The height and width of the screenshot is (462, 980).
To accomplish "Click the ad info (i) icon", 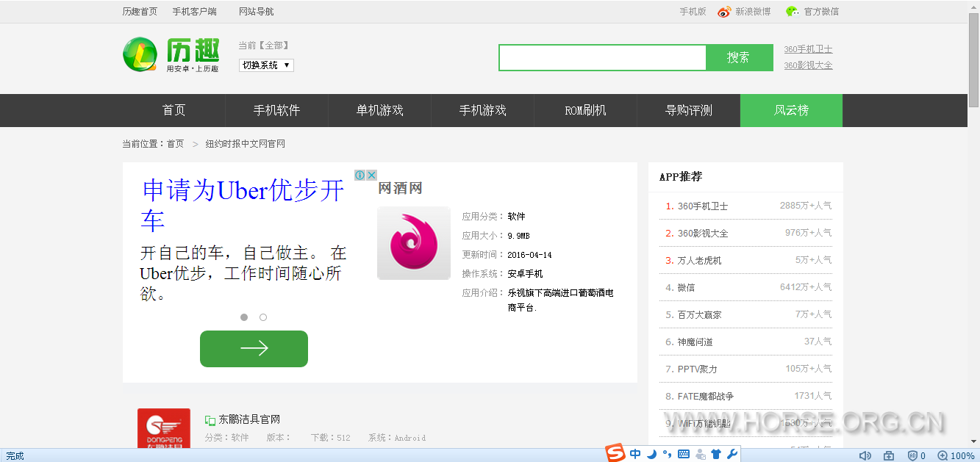I will click(360, 176).
